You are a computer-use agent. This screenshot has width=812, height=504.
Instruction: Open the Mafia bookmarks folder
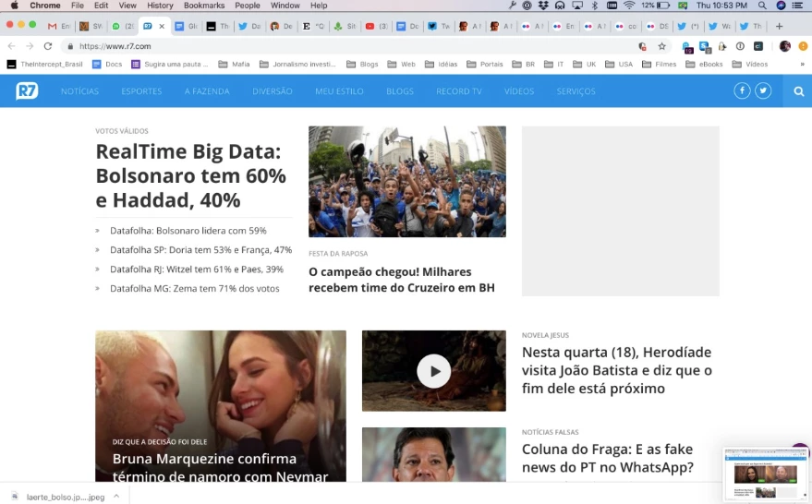tap(234, 65)
